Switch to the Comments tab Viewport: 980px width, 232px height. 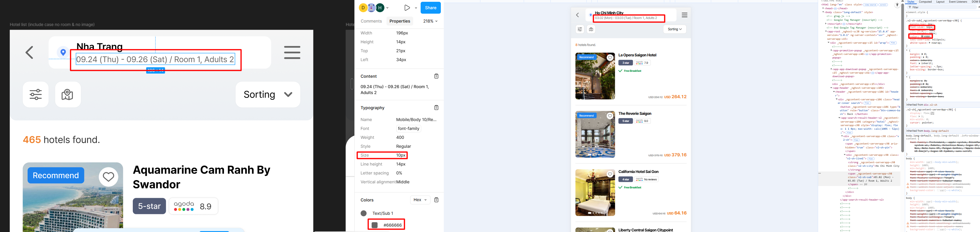point(371,21)
